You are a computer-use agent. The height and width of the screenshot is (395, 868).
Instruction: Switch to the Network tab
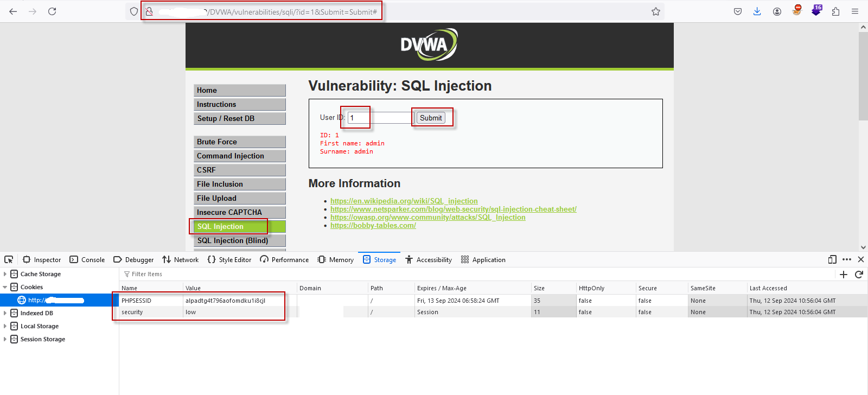click(181, 260)
